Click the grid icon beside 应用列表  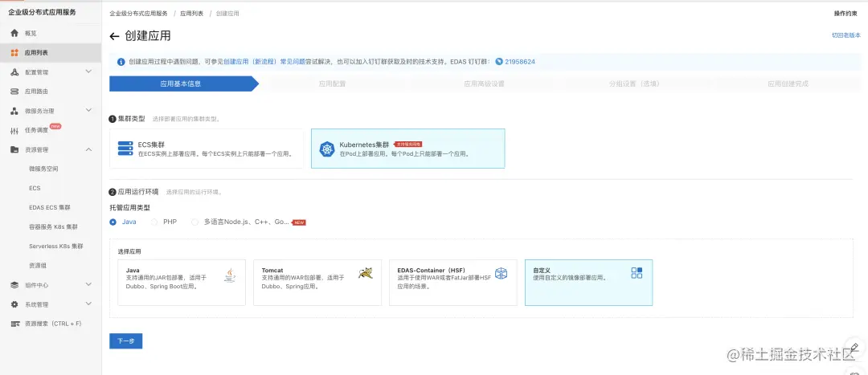pos(14,52)
